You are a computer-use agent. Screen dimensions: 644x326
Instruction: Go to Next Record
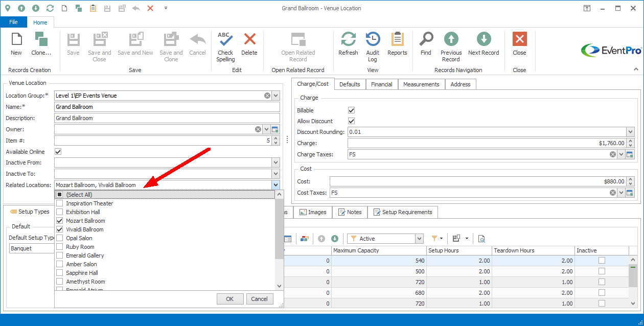(x=484, y=44)
